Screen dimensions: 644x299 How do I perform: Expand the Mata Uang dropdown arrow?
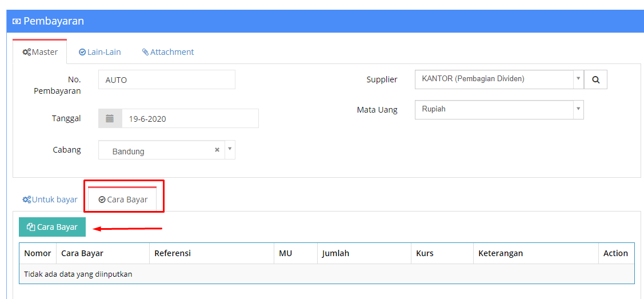click(x=578, y=109)
